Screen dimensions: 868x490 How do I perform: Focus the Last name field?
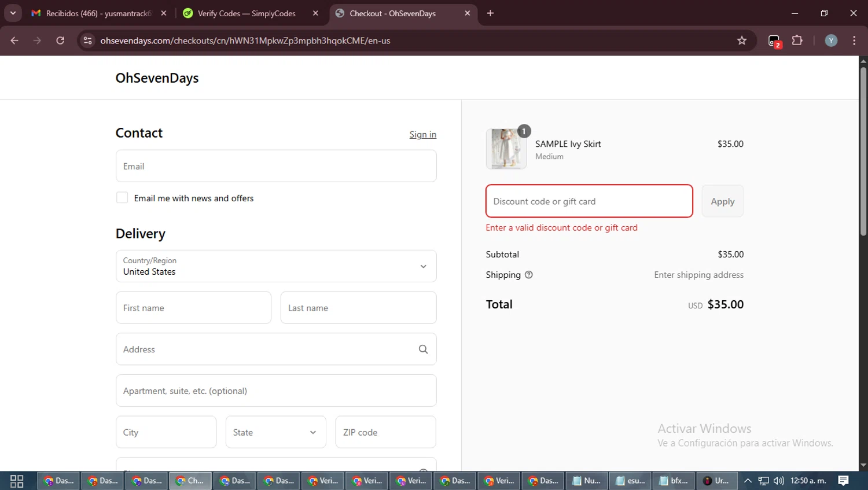(x=359, y=308)
